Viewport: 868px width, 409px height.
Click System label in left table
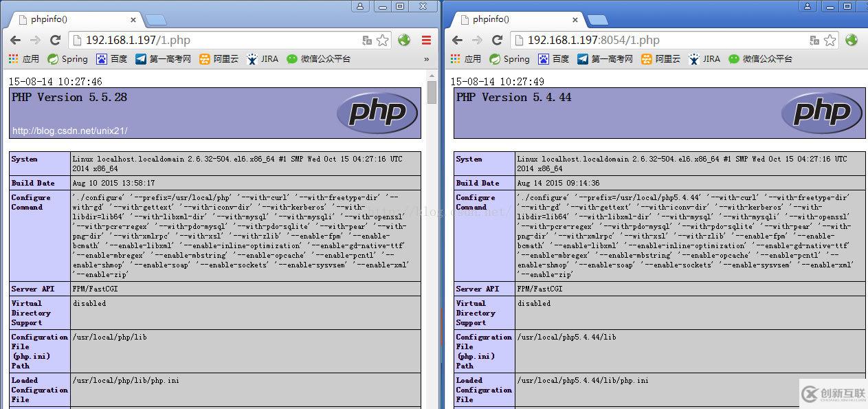25,159
